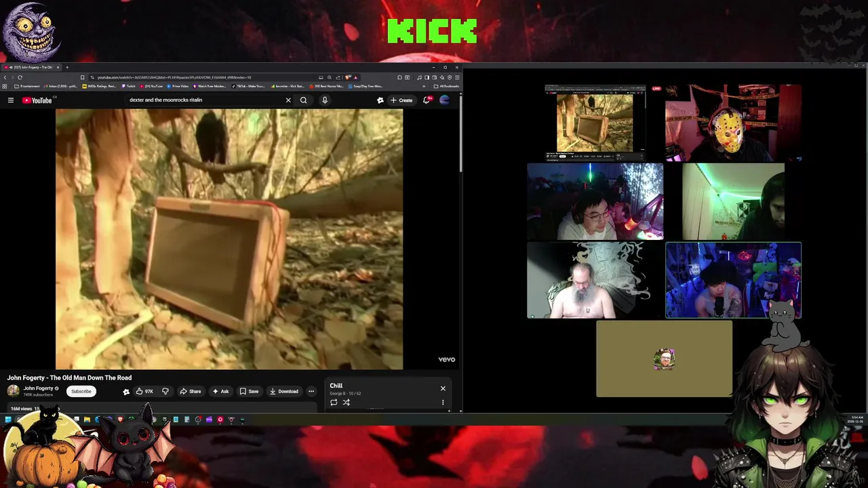Dislike the video with thumbs down
Screen dimensions: 868x488
165,391
